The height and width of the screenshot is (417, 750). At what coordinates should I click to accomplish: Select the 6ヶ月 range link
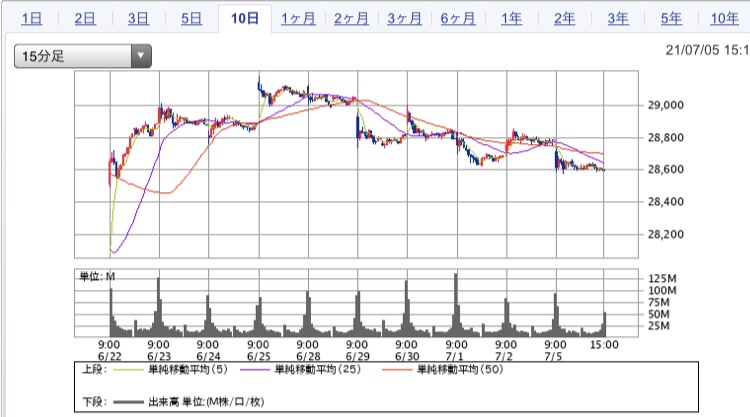click(458, 19)
